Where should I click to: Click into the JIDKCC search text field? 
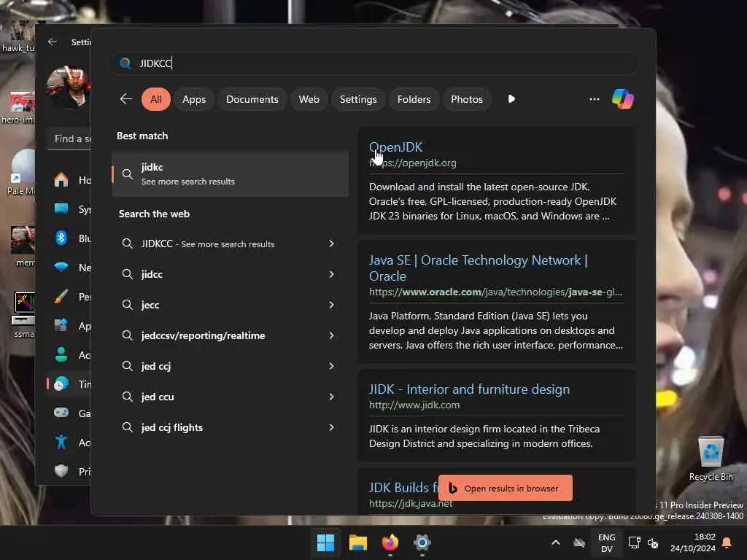(373, 63)
